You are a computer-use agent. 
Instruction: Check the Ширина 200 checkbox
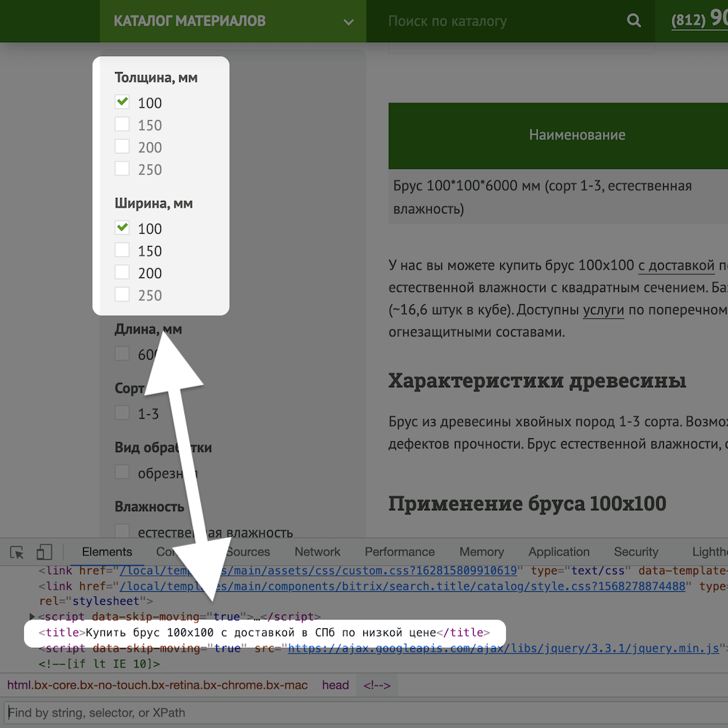pyautogui.click(x=122, y=272)
